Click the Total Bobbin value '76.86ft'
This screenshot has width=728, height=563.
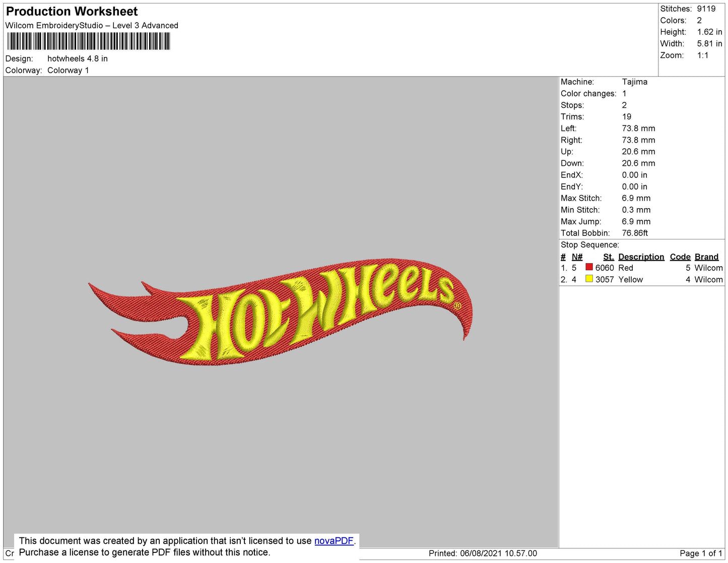point(635,233)
